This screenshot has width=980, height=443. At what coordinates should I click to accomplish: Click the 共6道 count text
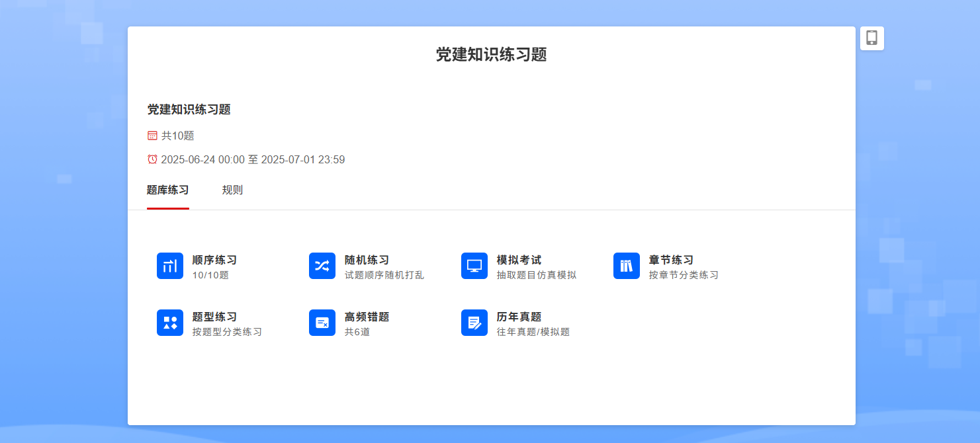[x=357, y=332]
